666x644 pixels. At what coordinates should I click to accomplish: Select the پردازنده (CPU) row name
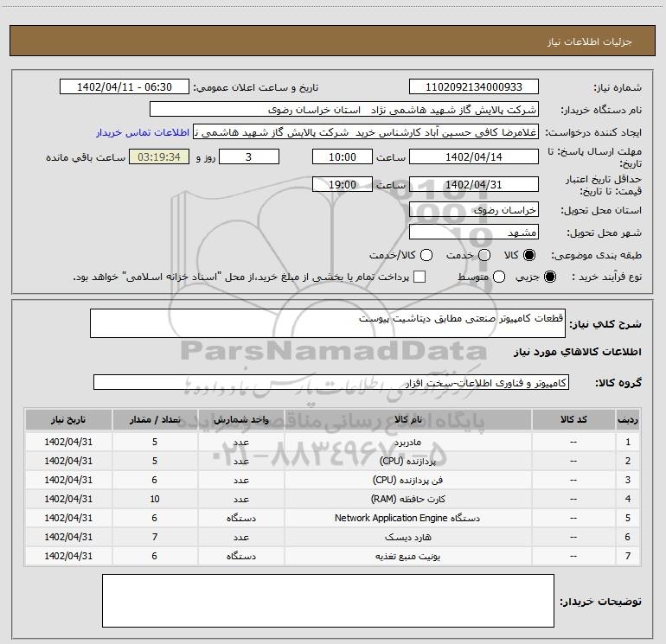[x=407, y=461]
